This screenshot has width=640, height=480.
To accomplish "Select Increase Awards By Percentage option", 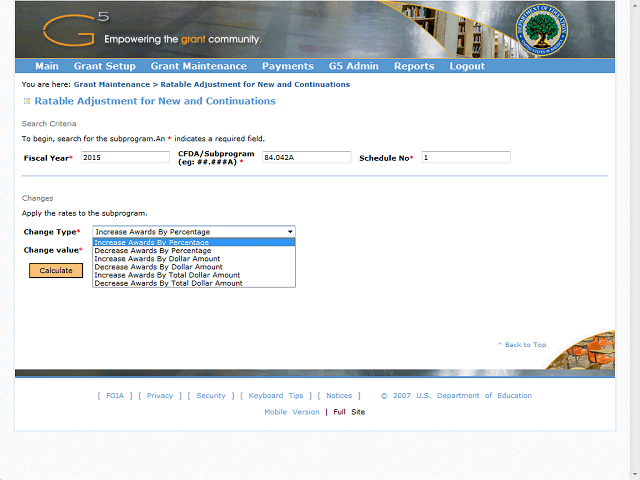I will click(x=194, y=242).
